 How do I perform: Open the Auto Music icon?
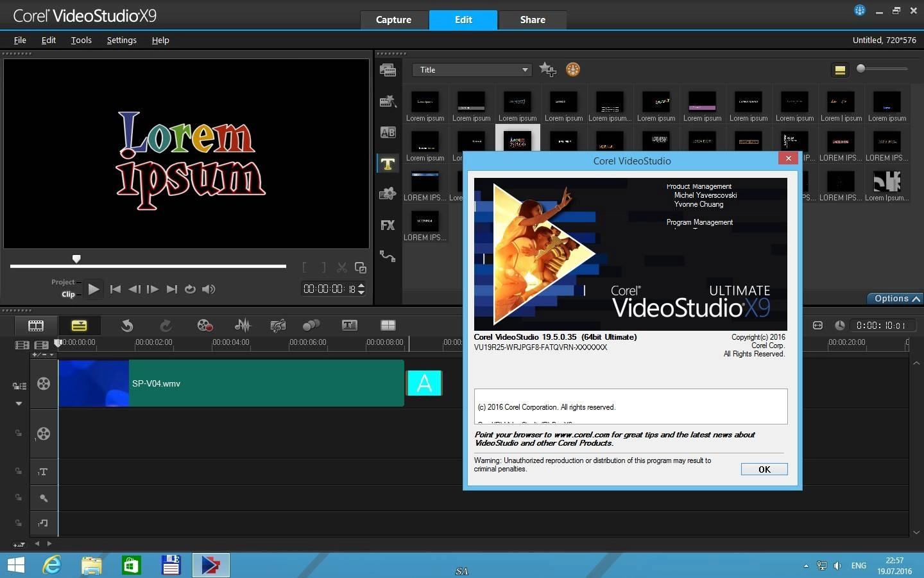tap(278, 326)
